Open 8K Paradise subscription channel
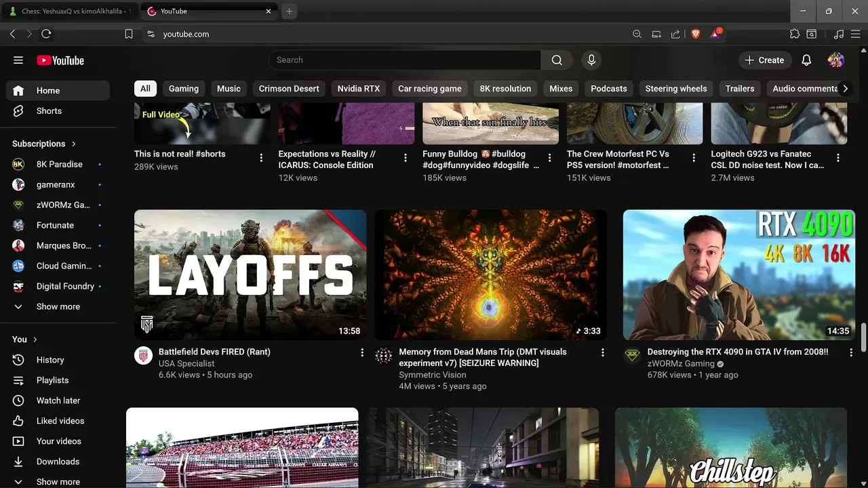This screenshot has height=488, width=868. (x=58, y=164)
